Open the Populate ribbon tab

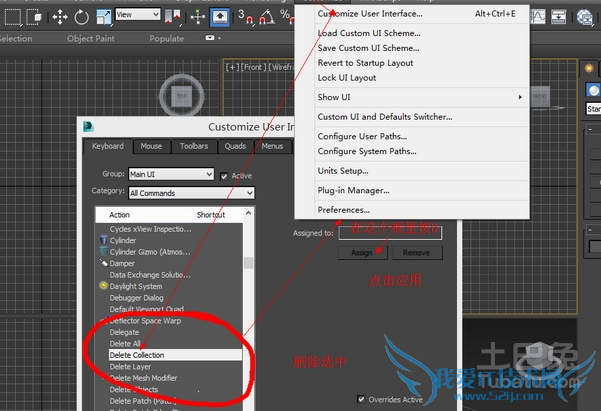(167, 38)
